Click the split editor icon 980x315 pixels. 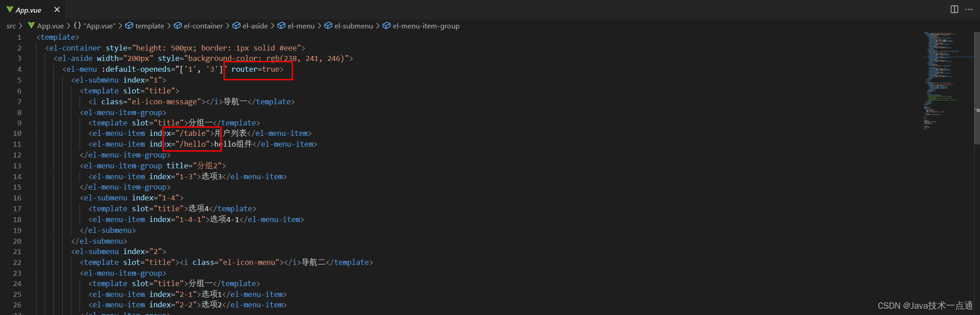tap(954, 9)
